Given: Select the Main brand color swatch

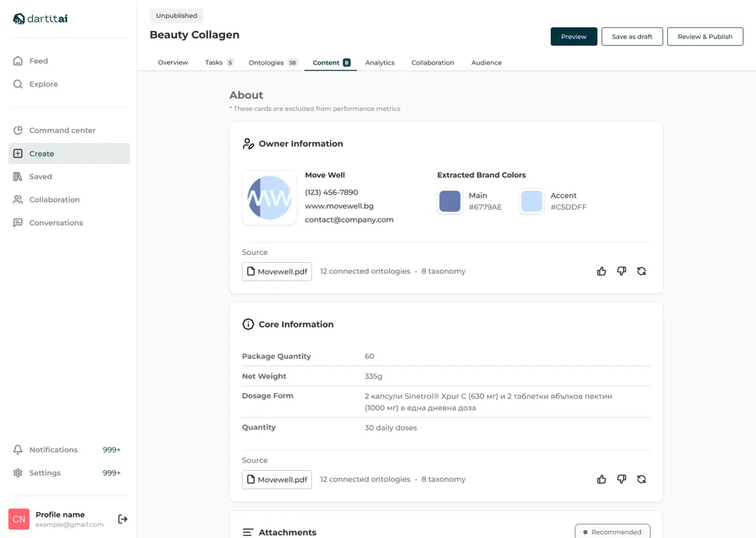Looking at the screenshot, I should (x=450, y=201).
